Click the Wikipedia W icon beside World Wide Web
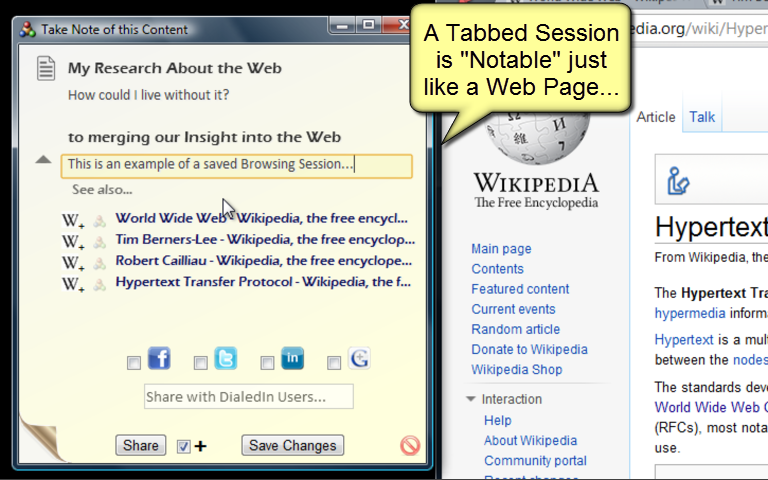This screenshot has height=480, width=768. [72, 220]
